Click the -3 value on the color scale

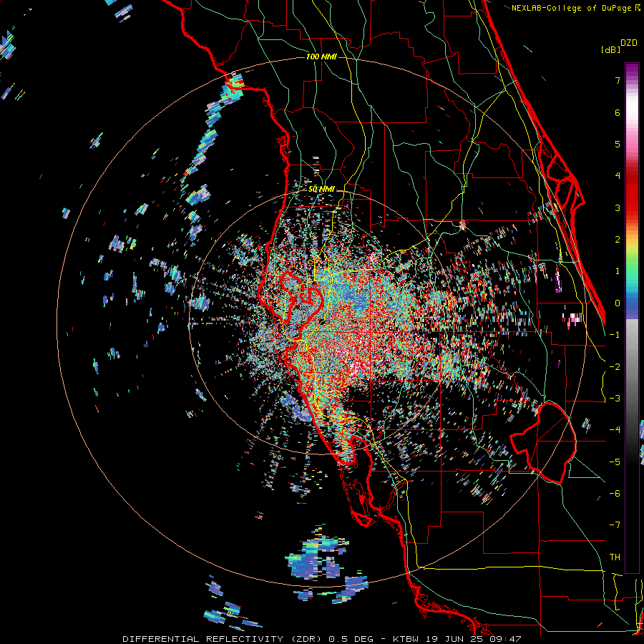coord(615,399)
